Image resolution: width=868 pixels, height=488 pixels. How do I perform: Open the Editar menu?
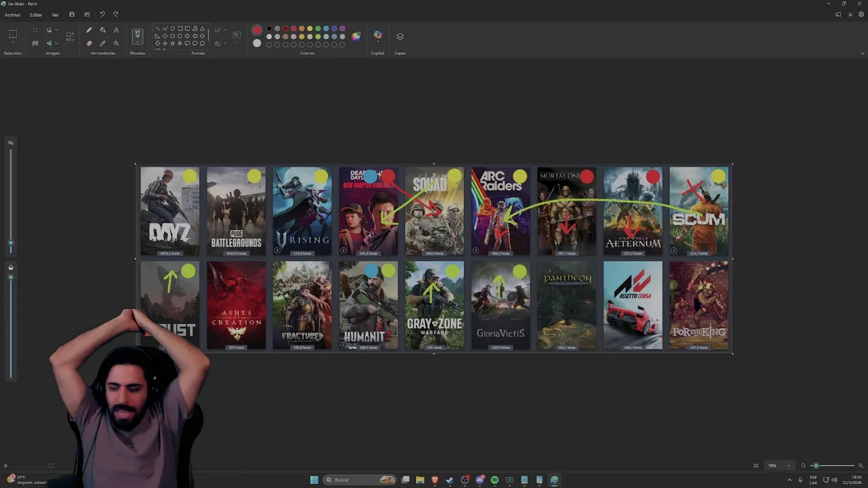point(36,14)
